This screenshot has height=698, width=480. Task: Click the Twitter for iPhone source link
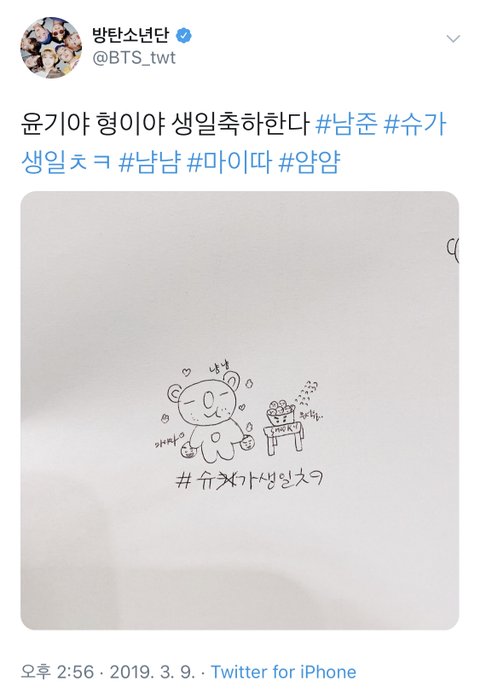[x=284, y=672]
